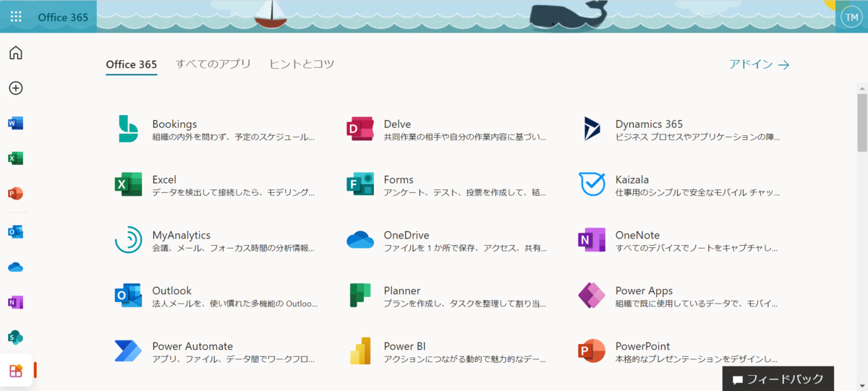Click OneNote description すべてのデバイスでノート

[697, 249]
